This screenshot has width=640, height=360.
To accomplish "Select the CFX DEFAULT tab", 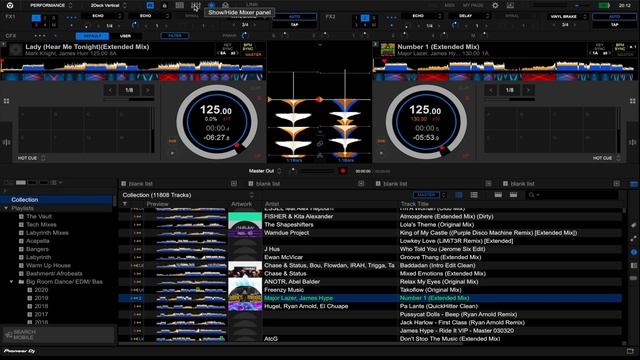I will (92, 36).
